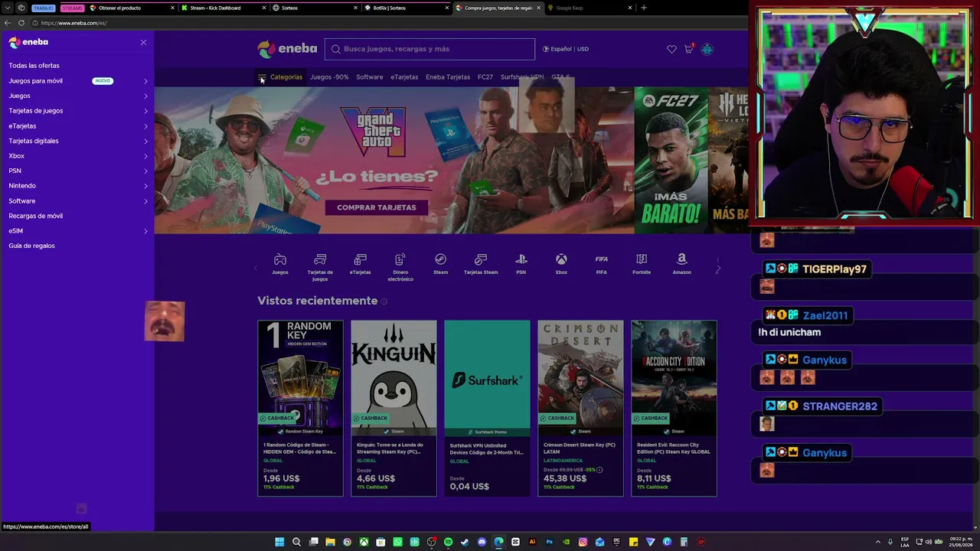Open the Steam category icon
The image size is (980, 551).
(440, 264)
